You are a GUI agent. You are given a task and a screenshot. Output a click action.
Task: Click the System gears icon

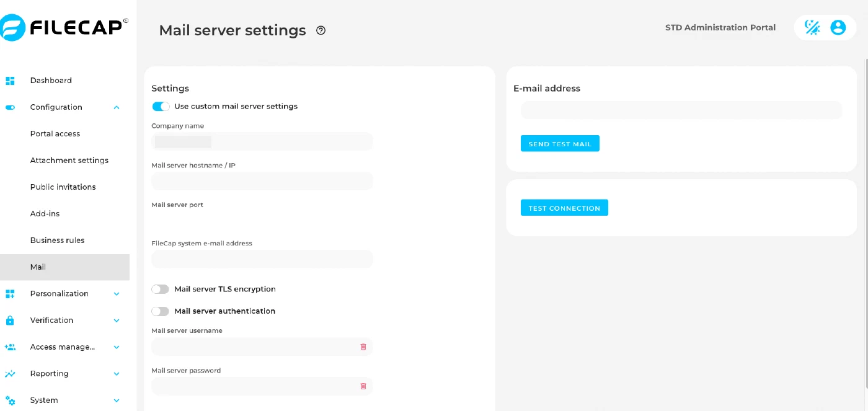[10, 400]
